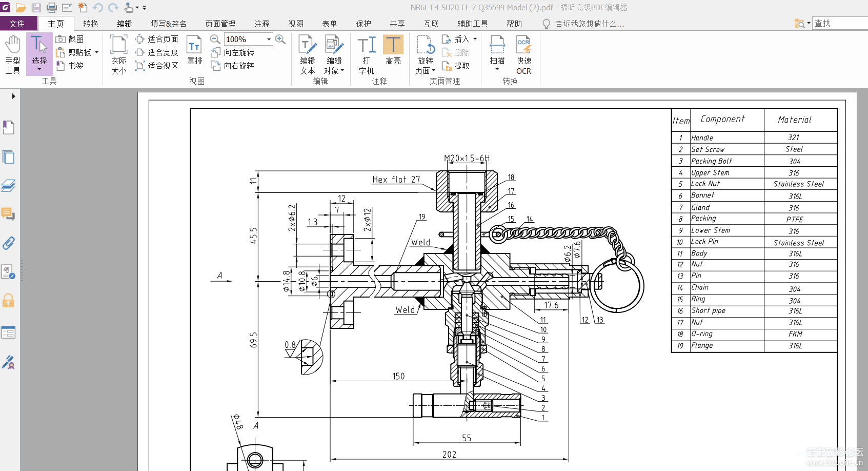The width and height of the screenshot is (868, 471).
Task: Open the attachments paperclip panel in sidebar
Action: (8, 243)
